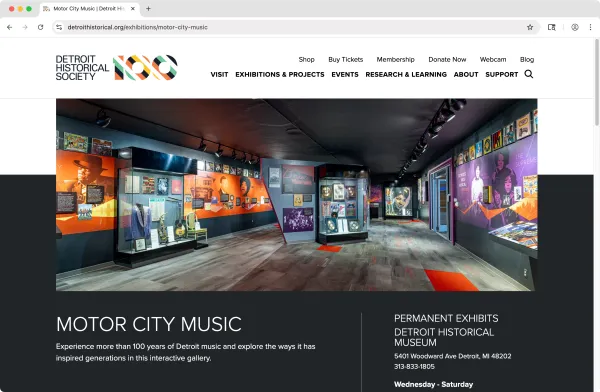
Task: Click the browser forward arrow
Action: point(25,27)
